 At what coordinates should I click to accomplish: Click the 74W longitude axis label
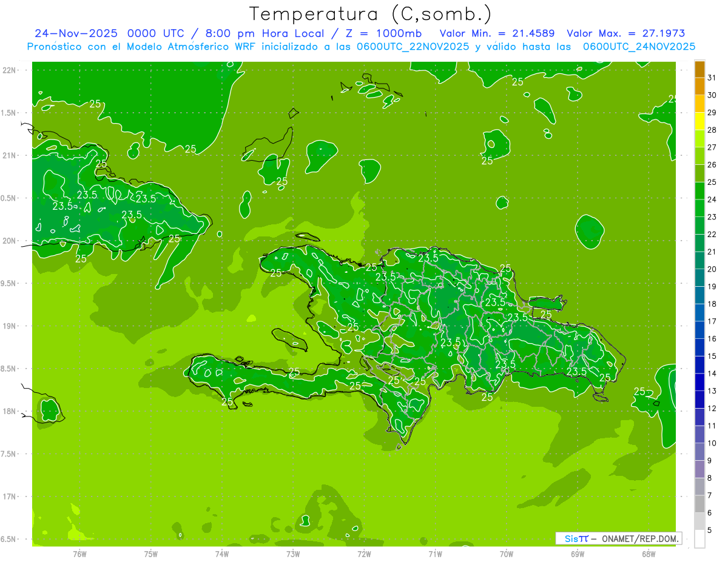(x=222, y=554)
